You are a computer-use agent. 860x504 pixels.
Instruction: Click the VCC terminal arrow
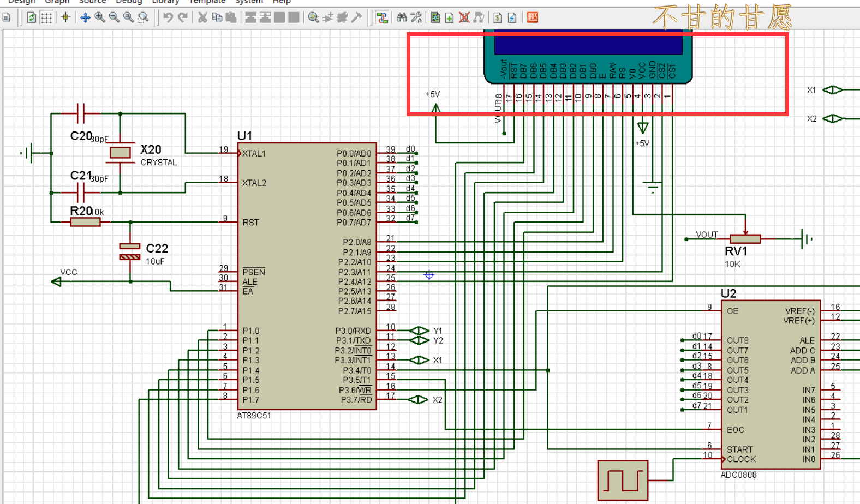pos(56,281)
